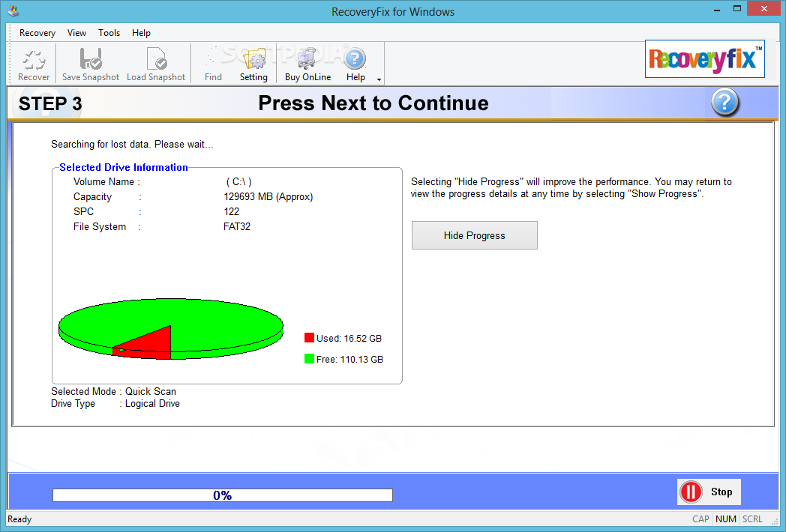Click the capacity value 129693 MB (Approx)

(x=268, y=197)
